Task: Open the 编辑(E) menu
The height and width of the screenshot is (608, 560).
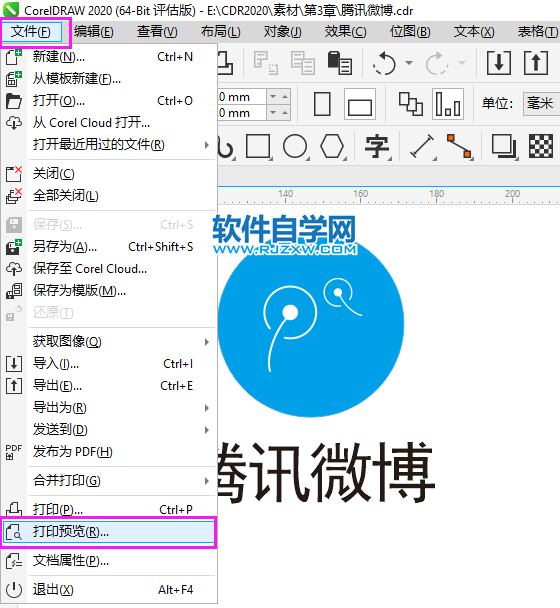Action: [x=94, y=31]
